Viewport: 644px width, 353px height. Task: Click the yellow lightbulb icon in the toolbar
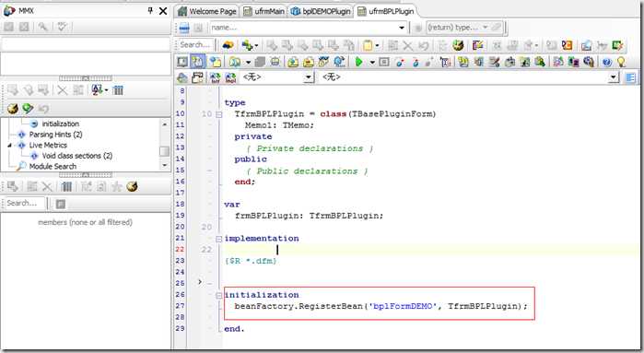click(x=621, y=62)
